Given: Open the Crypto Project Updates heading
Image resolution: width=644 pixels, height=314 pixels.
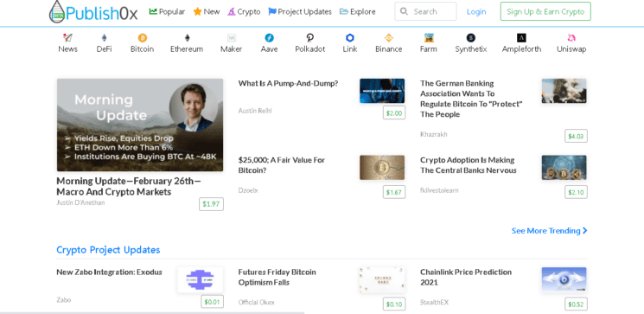Looking at the screenshot, I should (x=108, y=250).
